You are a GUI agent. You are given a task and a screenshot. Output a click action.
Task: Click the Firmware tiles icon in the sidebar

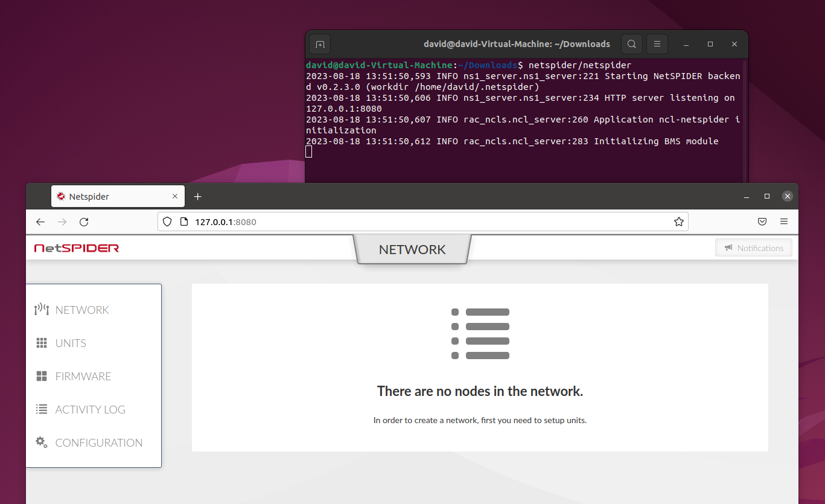tap(42, 376)
